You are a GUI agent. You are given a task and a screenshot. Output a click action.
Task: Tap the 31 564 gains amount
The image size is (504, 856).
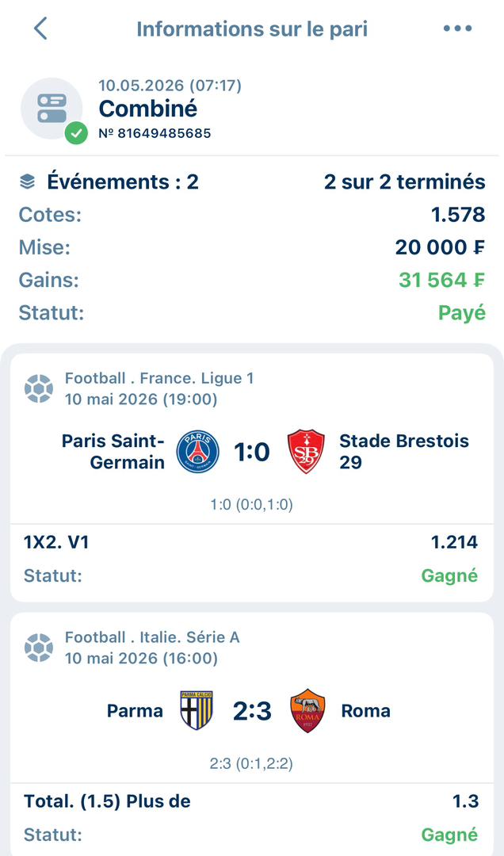[441, 280]
